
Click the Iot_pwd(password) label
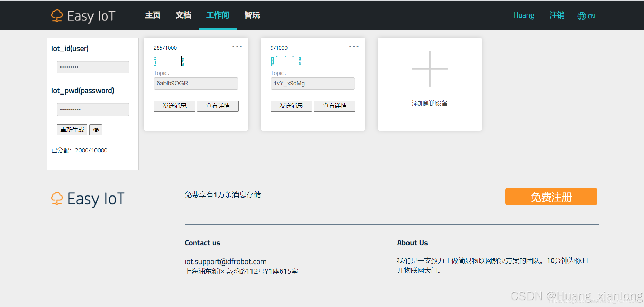[x=83, y=91]
